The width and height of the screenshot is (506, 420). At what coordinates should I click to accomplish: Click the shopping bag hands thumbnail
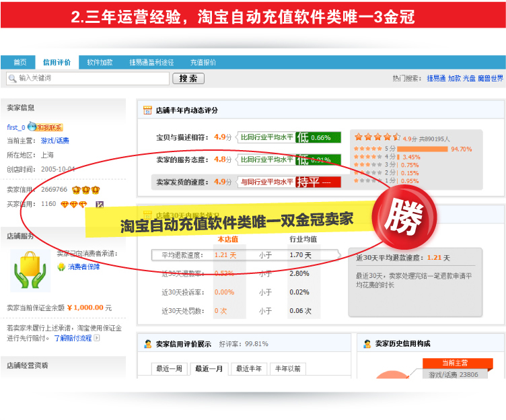(30, 271)
